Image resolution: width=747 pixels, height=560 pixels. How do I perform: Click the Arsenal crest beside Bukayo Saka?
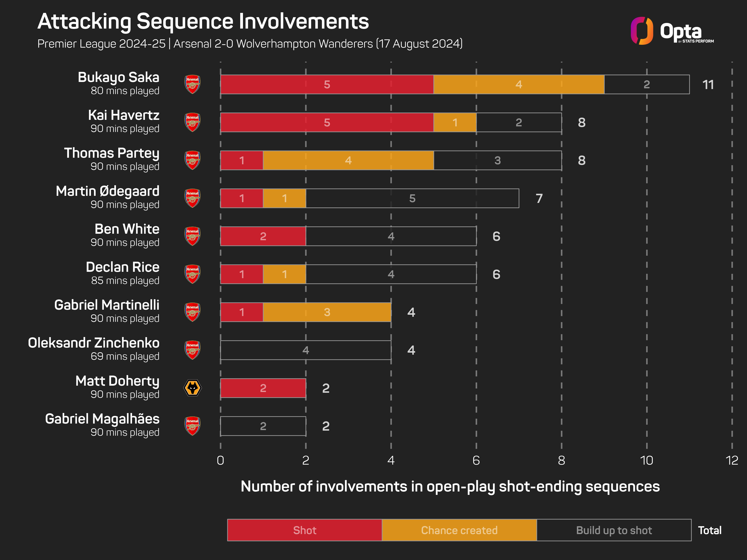coord(193,84)
